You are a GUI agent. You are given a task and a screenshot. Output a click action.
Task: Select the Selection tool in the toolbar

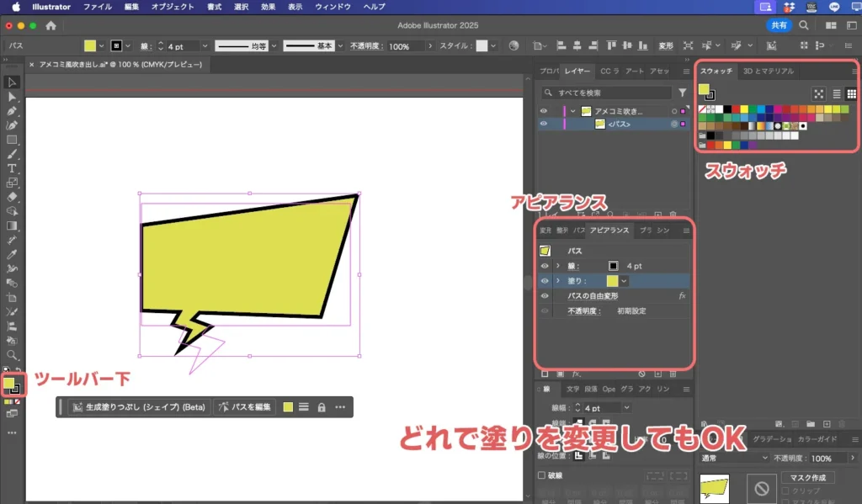click(12, 80)
